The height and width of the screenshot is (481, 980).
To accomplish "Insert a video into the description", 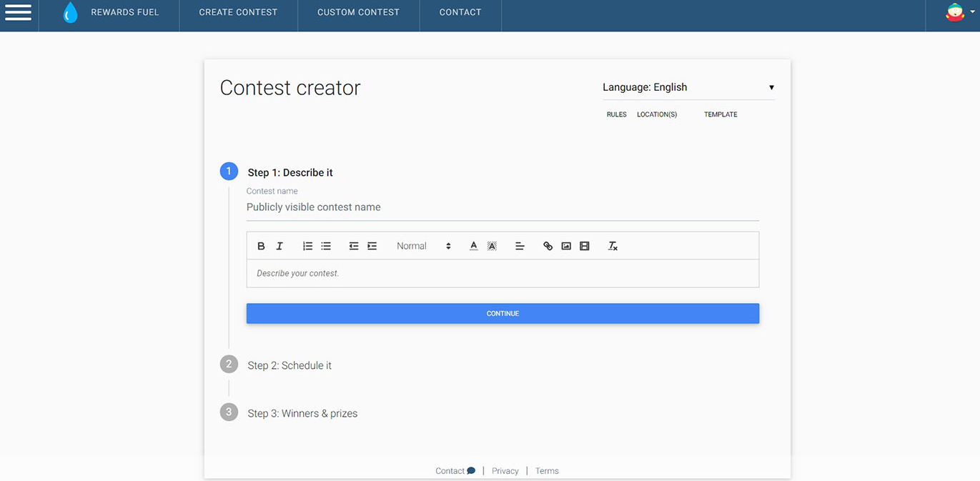I will pos(585,246).
